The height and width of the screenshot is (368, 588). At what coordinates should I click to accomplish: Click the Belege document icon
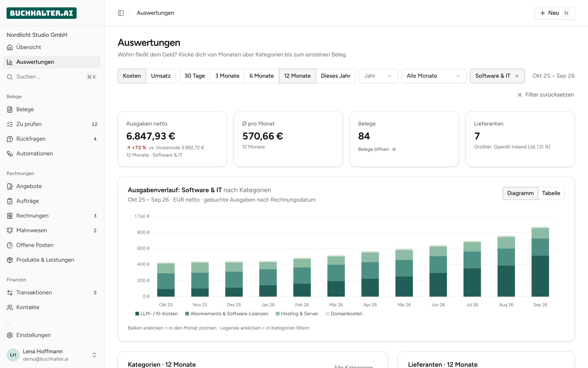click(x=10, y=109)
